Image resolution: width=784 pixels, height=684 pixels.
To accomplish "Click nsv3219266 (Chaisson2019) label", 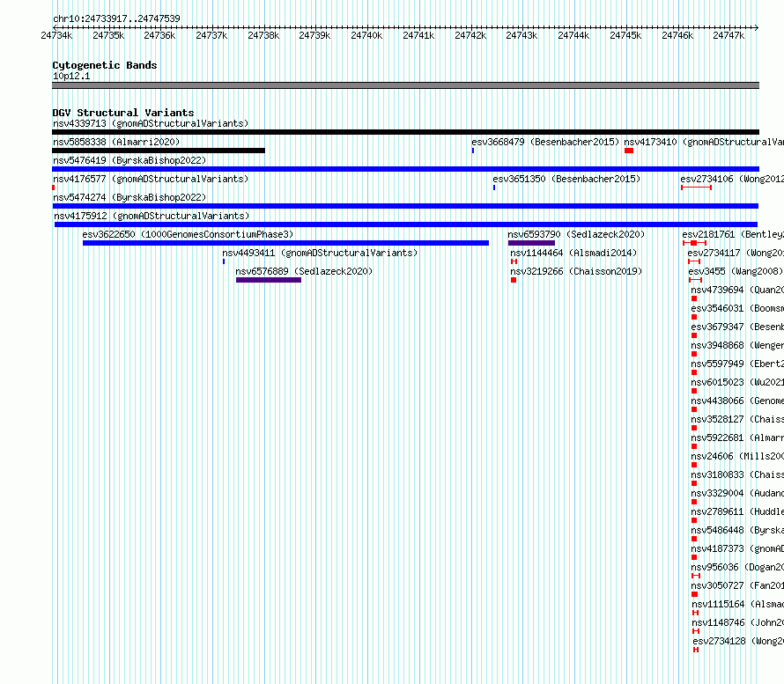I will (576, 271).
